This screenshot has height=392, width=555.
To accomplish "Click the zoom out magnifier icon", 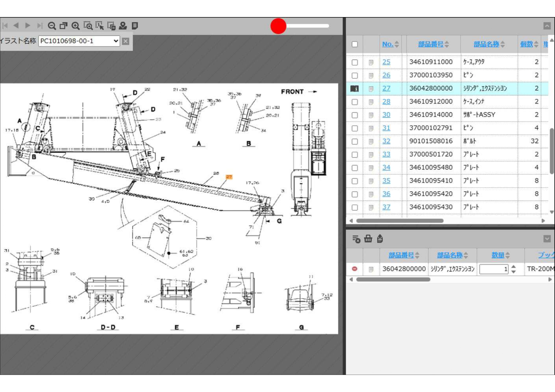I will [x=52, y=26].
